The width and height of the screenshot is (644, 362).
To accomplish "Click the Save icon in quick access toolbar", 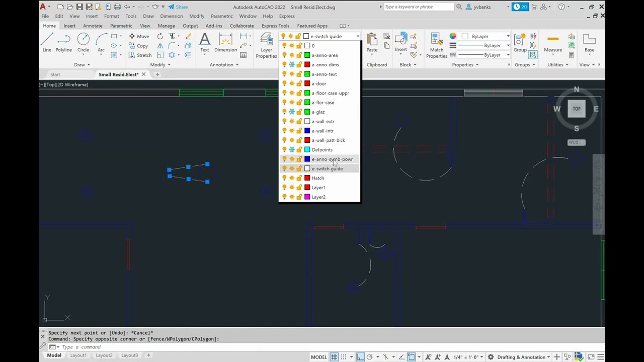I will (x=79, y=7).
